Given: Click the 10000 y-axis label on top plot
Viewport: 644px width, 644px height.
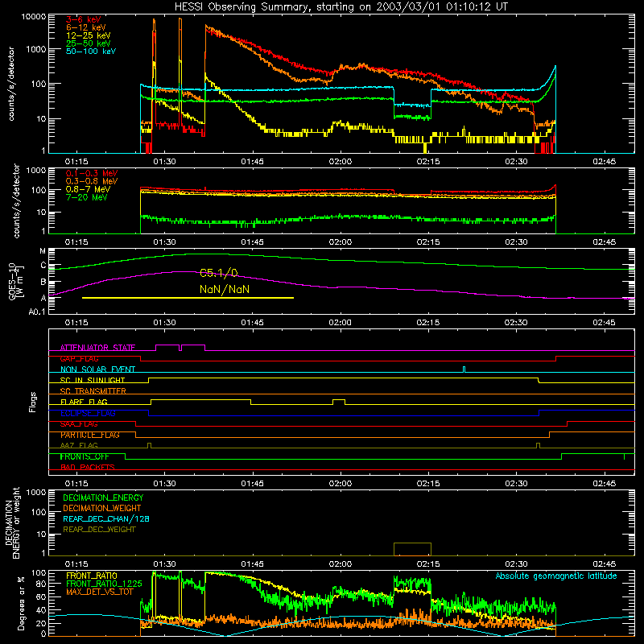Looking at the screenshot, I should (34, 16).
